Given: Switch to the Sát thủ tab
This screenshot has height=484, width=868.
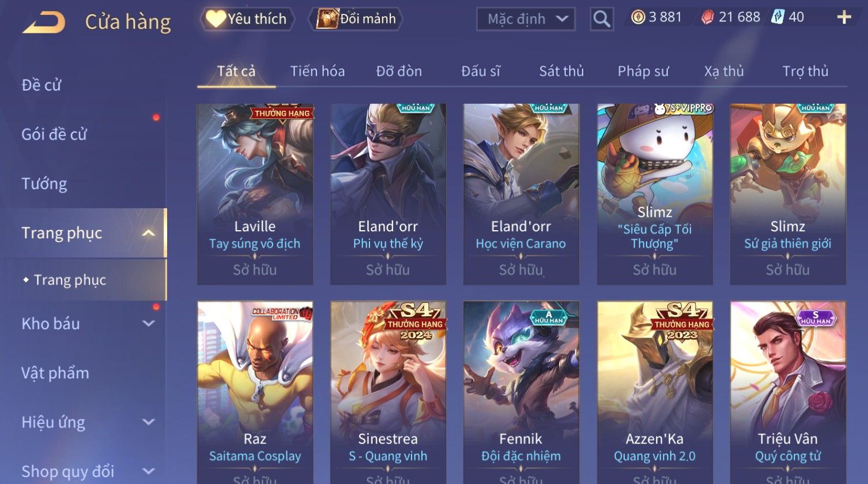Looking at the screenshot, I should [x=561, y=72].
